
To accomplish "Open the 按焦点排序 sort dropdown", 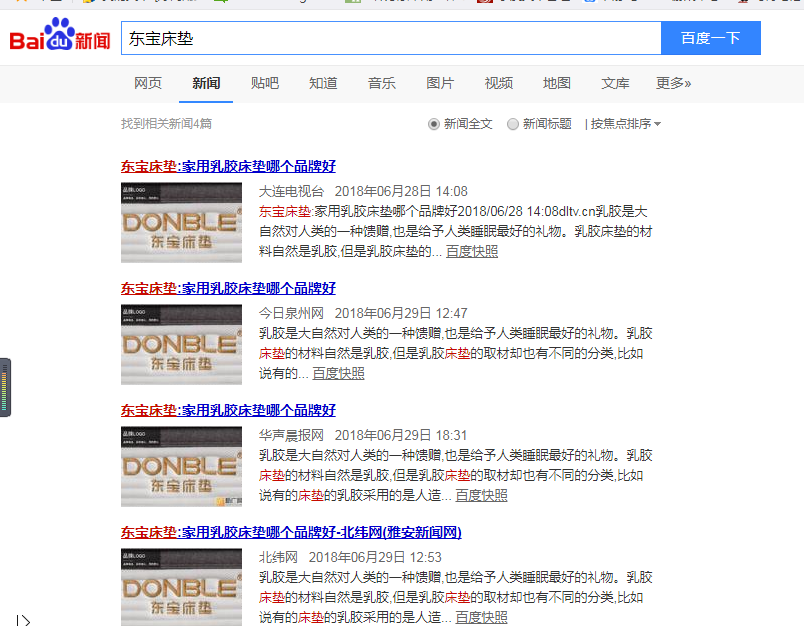I will pos(626,124).
